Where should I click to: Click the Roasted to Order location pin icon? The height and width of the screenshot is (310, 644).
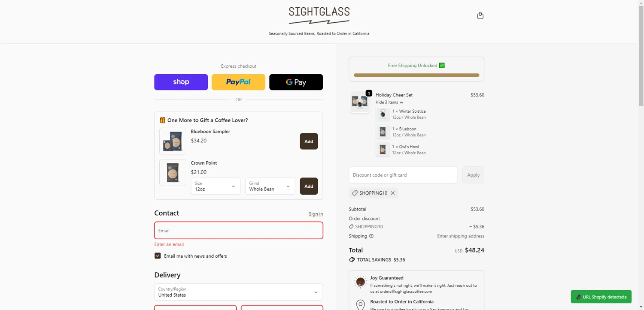point(360,305)
